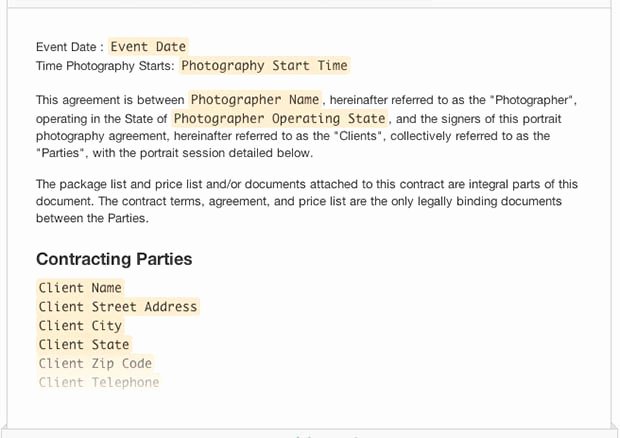Click the Client Zip Code placeholder
Viewport: 620px width, 438px height.
point(95,364)
